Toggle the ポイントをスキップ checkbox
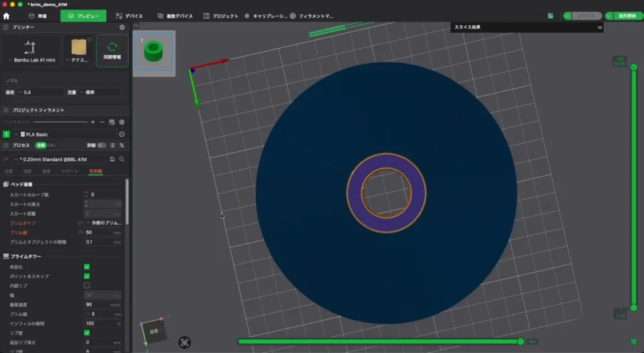Screen dimensions: 644x353 (x=87, y=276)
